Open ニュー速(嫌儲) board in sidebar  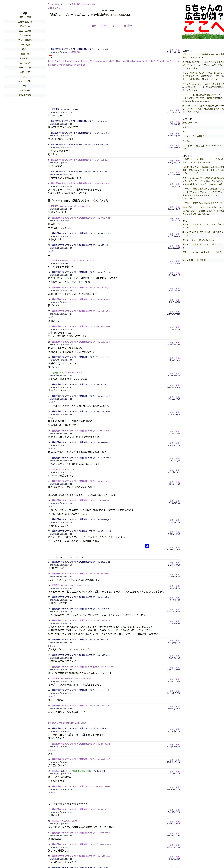(x=25, y=40)
